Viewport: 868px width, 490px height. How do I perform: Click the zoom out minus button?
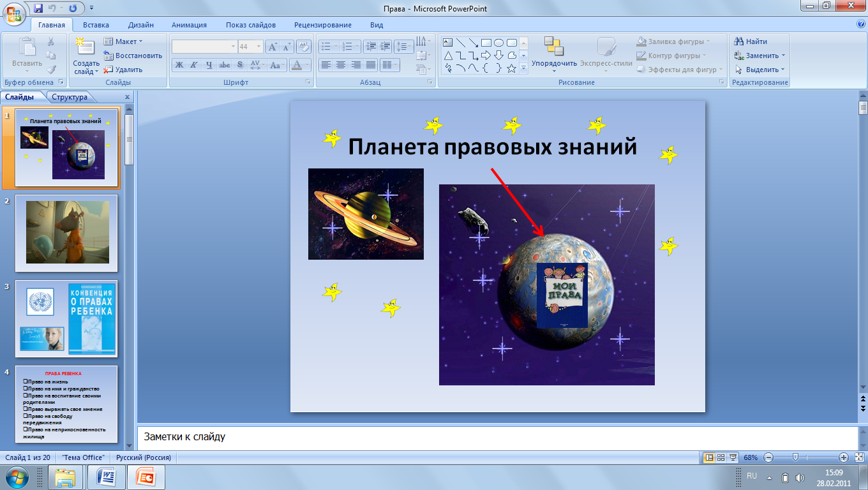768,457
